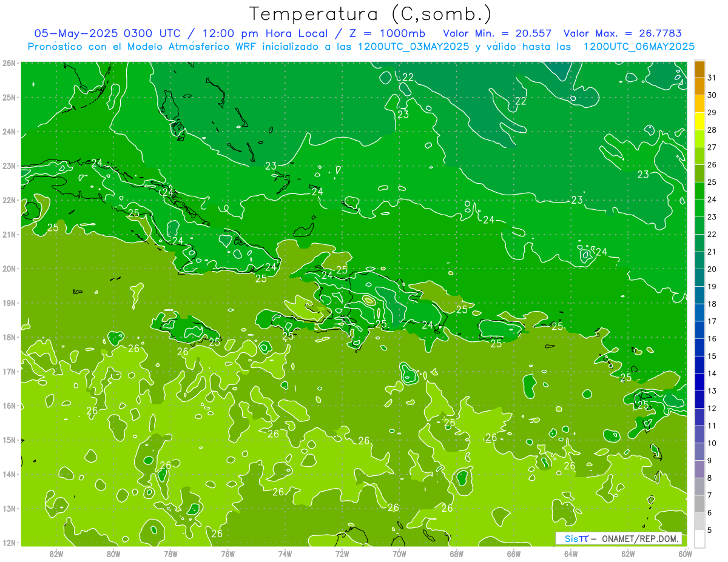Click longitude label "68W"

point(456,554)
